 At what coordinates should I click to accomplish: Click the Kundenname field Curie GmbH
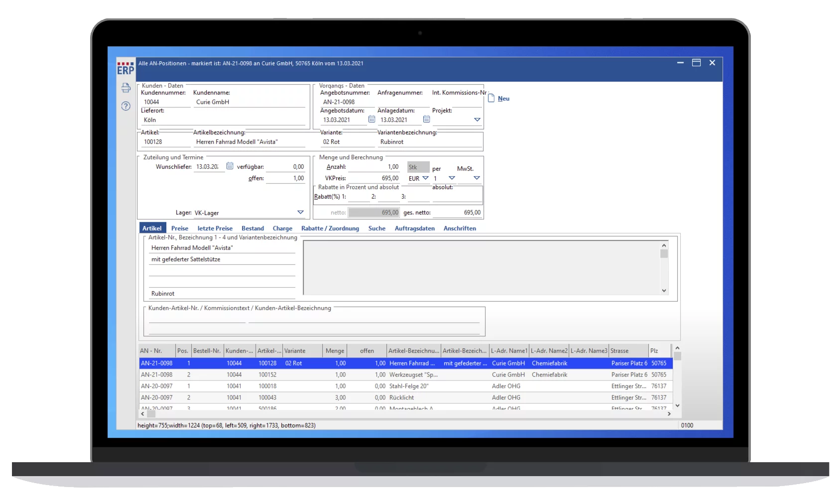click(249, 102)
